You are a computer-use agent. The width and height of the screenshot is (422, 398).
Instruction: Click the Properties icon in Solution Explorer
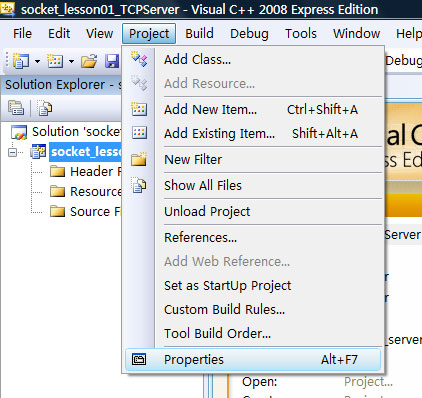[16, 108]
